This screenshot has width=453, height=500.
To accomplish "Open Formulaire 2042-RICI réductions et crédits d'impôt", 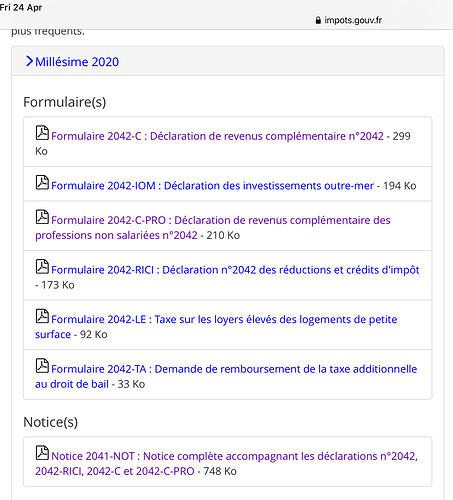I will pos(235,270).
